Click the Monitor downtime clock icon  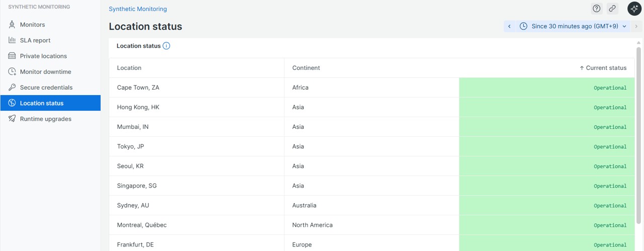coord(12,72)
